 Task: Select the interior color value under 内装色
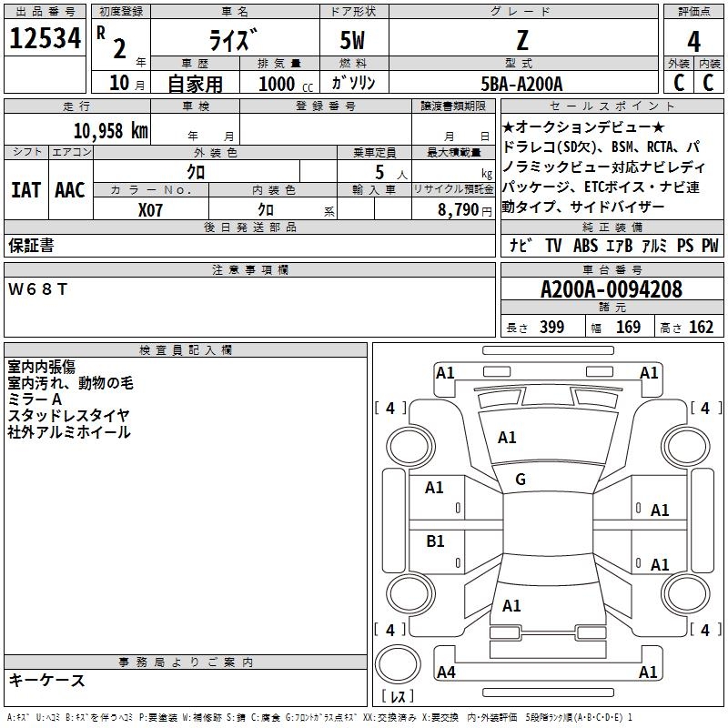(x=266, y=210)
